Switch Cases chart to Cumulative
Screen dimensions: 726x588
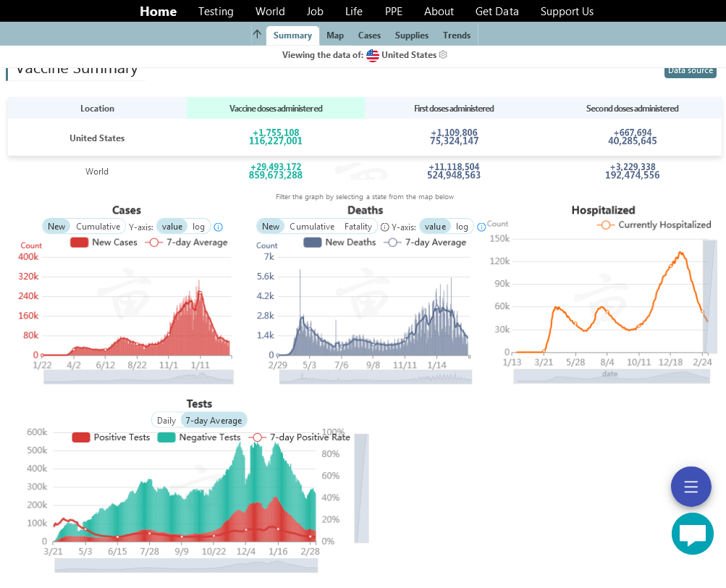(x=98, y=227)
